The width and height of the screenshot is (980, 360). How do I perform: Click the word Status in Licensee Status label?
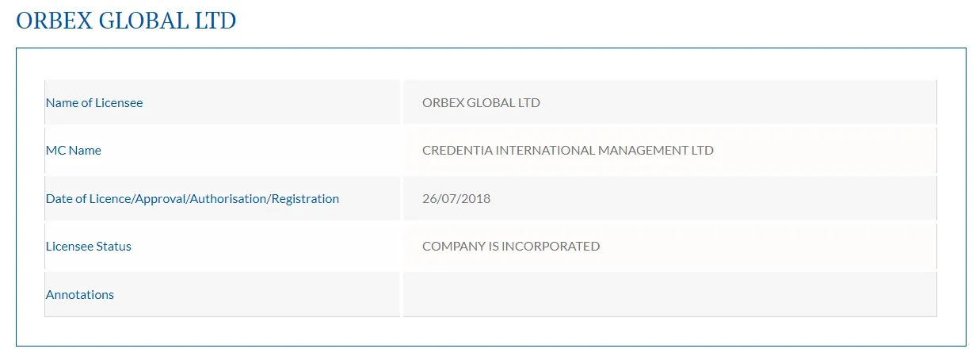[x=113, y=247]
